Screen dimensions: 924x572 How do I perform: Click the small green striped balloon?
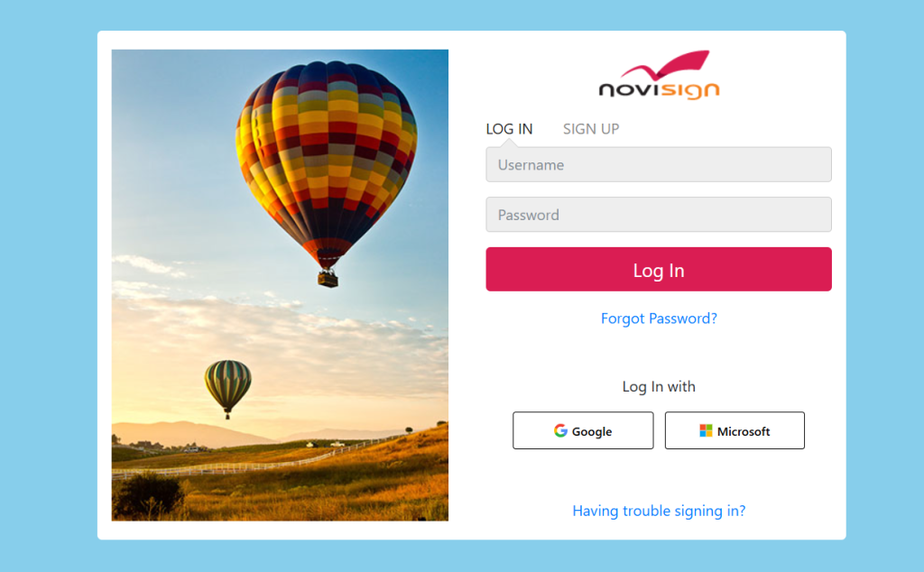(228, 385)
